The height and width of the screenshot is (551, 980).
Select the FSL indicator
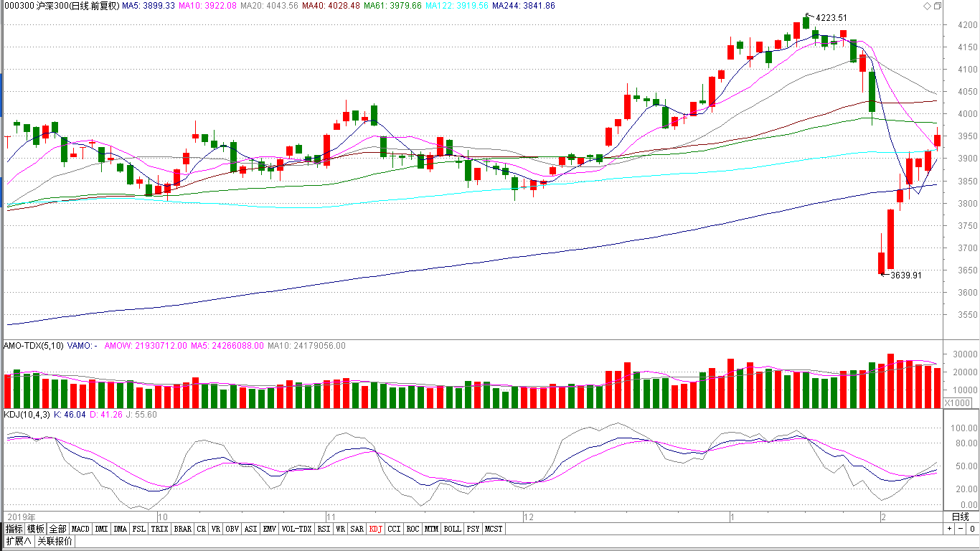point(139,529)
